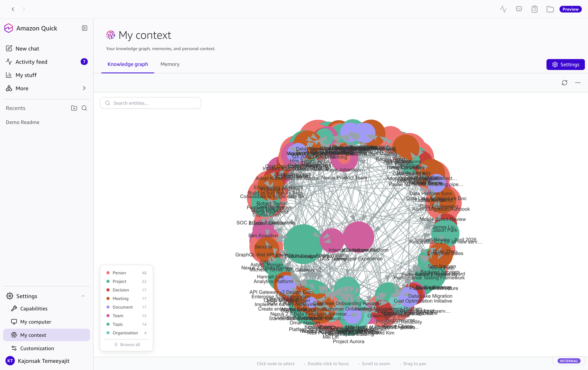Expand the More menu chevron
The image size is (588, 370).
coord(84,88)
